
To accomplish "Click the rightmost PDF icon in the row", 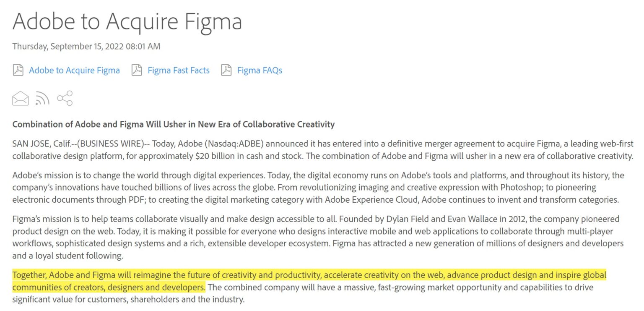I will pos(226,70).
